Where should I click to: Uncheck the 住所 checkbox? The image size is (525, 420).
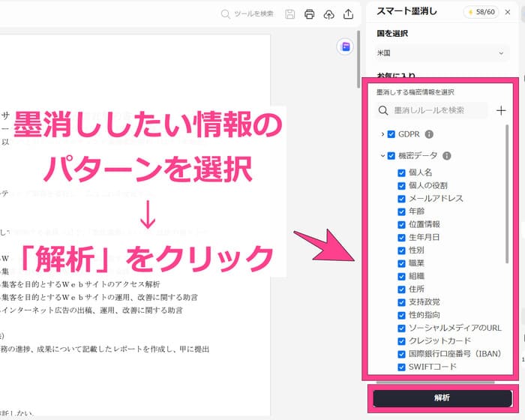pos(401,289)
